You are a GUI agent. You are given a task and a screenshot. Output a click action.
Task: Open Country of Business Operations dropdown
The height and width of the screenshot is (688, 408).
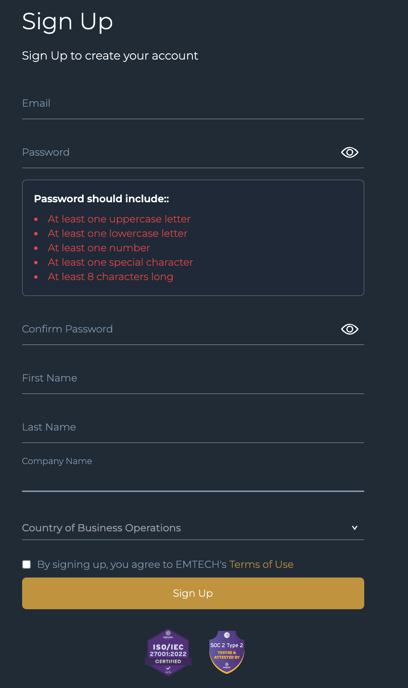(x=193, y=528)
